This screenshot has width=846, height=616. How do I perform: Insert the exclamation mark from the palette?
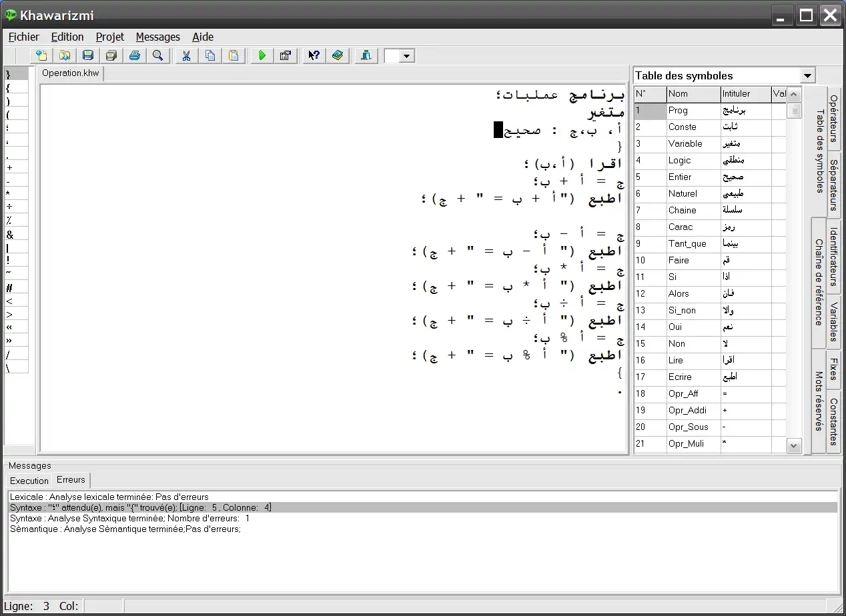point(16,261)
